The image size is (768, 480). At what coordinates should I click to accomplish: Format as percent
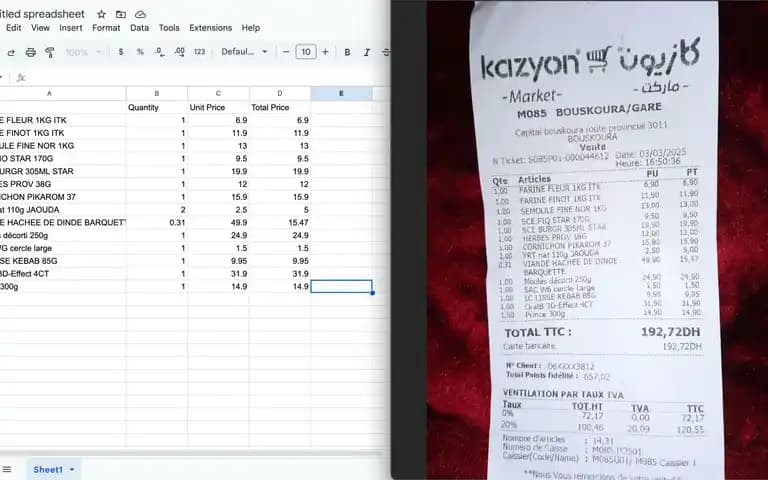click(140, 52)
